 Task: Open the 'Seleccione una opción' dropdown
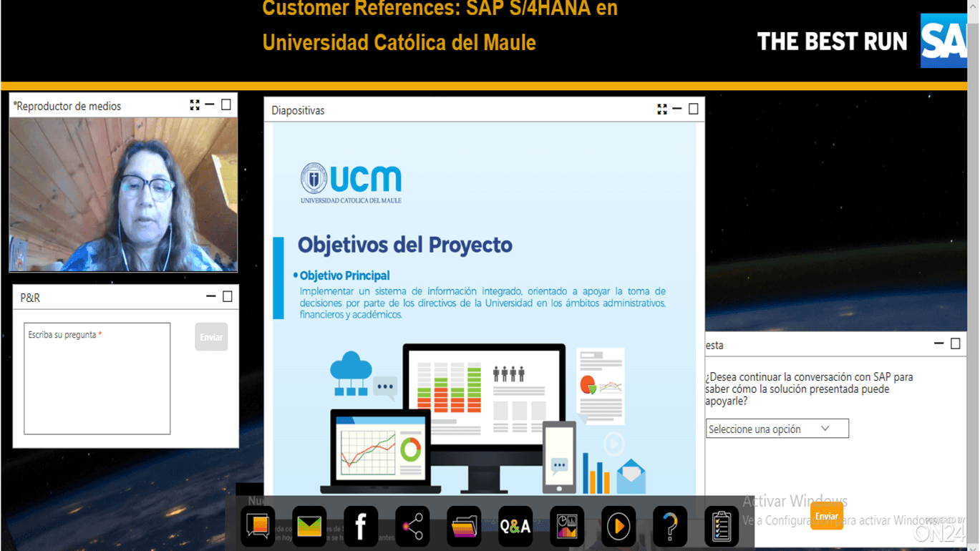(777, 429)
